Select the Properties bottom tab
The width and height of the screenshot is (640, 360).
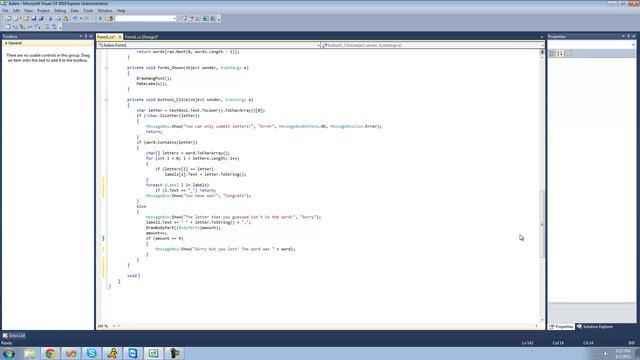point(562,327)
